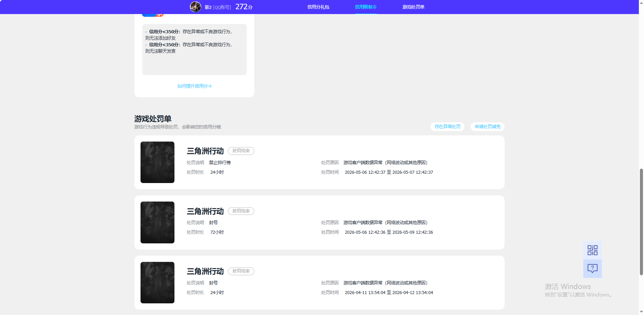Switch to 信用限制令 tab
Image resolution: width=644 pixels, height=315 pixels.
coord(366,7)
